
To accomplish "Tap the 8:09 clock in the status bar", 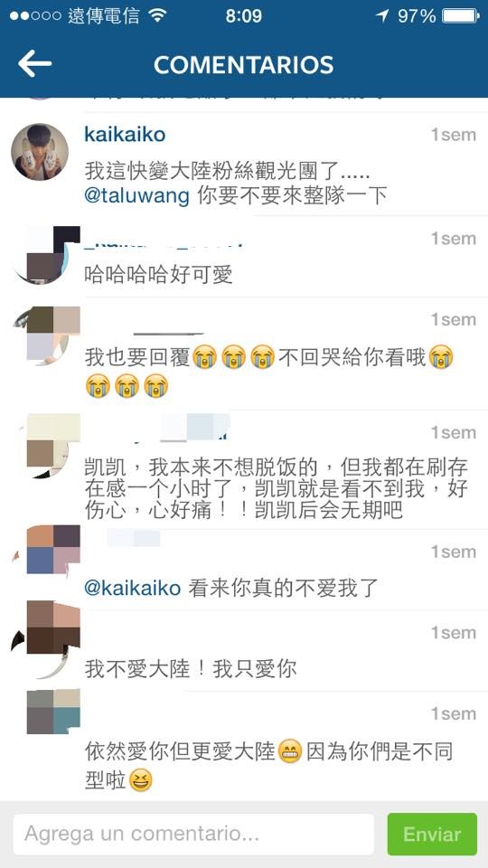I will click(244, 15).
